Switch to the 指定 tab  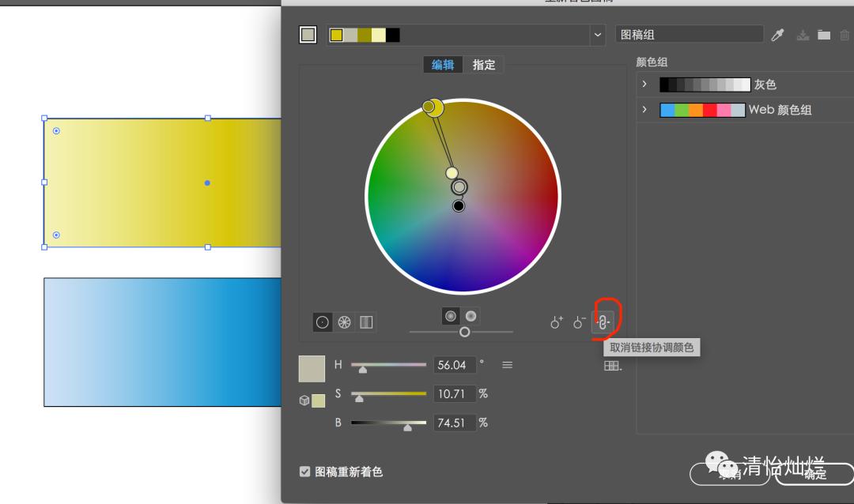(484, 65)
